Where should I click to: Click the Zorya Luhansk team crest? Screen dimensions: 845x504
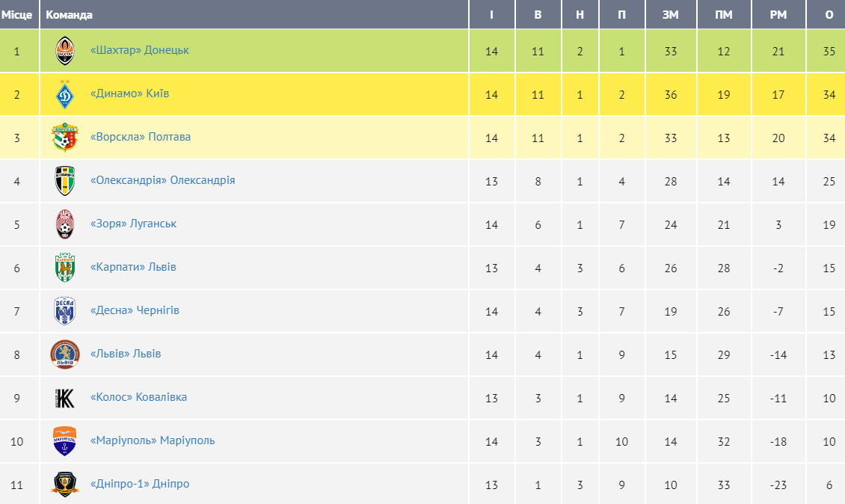(65, 224)
